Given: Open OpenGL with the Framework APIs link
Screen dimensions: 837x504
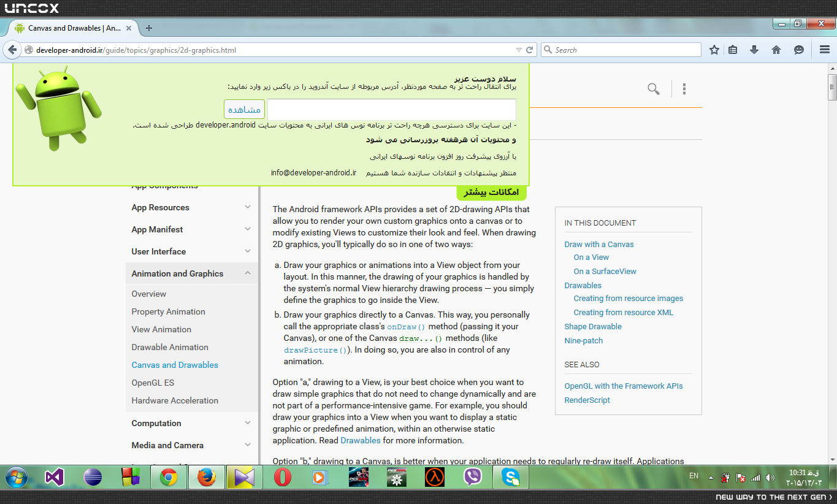Looking at the screenshot, I should click(624, 386).
